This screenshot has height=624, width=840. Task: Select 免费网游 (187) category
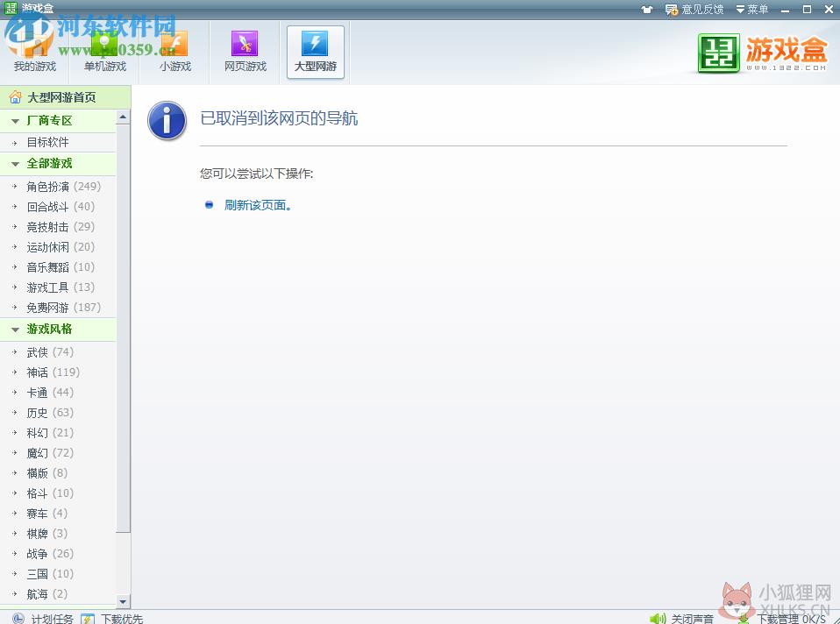coord(58,308)
